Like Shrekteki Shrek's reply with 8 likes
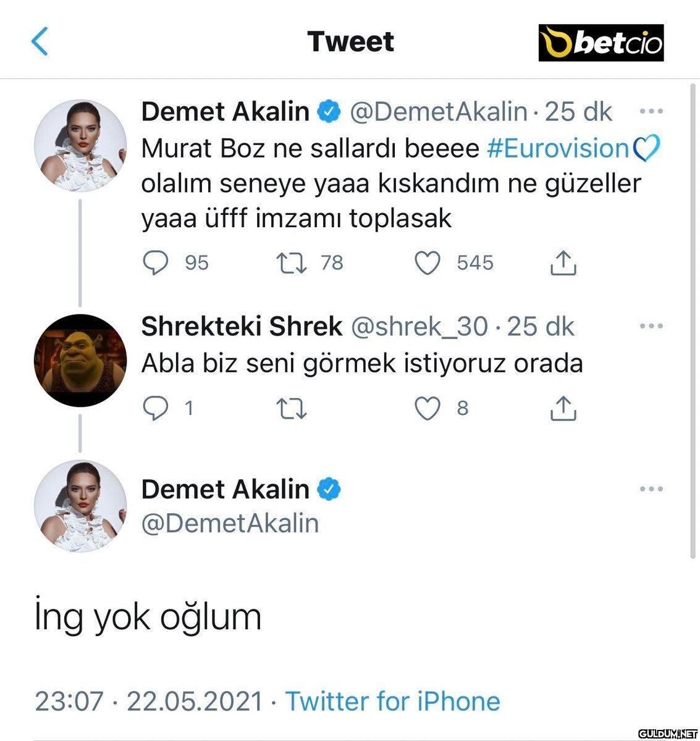Screen dimensions: 700x741 pos(427,408)
